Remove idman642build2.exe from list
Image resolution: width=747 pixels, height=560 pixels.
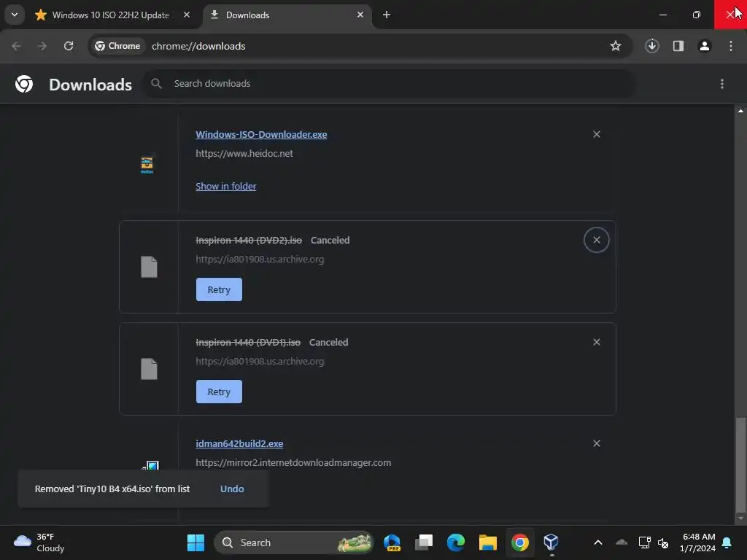pos(597,443)
